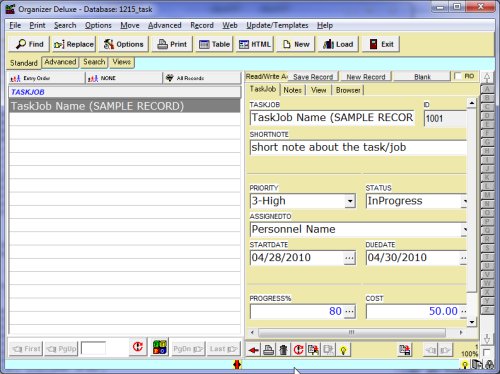Delete the record using trash can icon
The width and height of the screenshot is (500, 374).
tap(283, 350)
